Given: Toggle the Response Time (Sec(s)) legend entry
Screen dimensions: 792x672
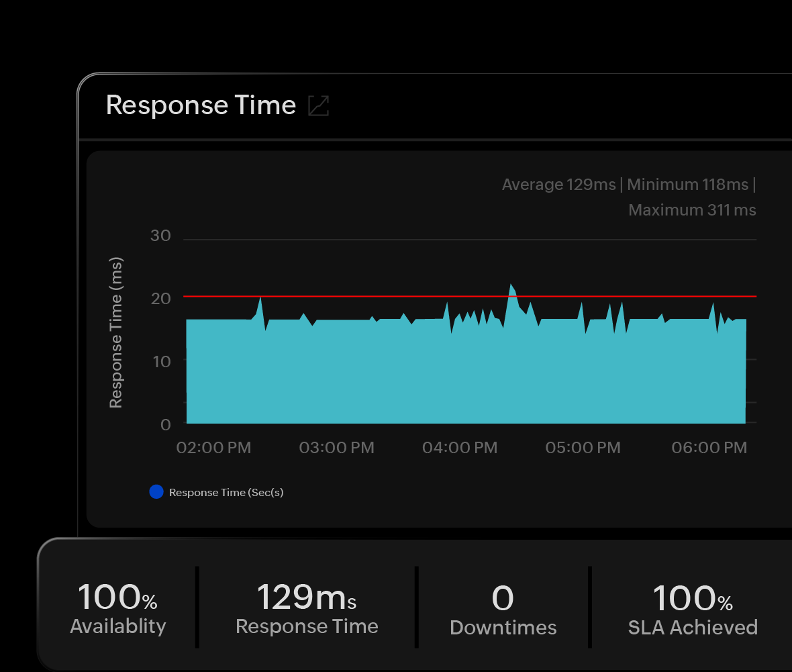Looking at the screenshot, I should tap(226, 491).
